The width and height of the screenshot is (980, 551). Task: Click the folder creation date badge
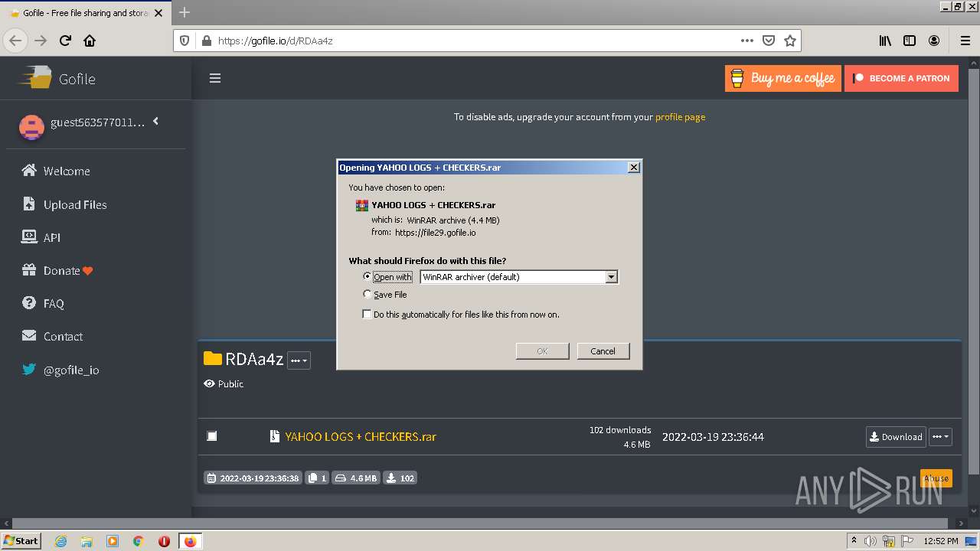(x=253, y=478)
